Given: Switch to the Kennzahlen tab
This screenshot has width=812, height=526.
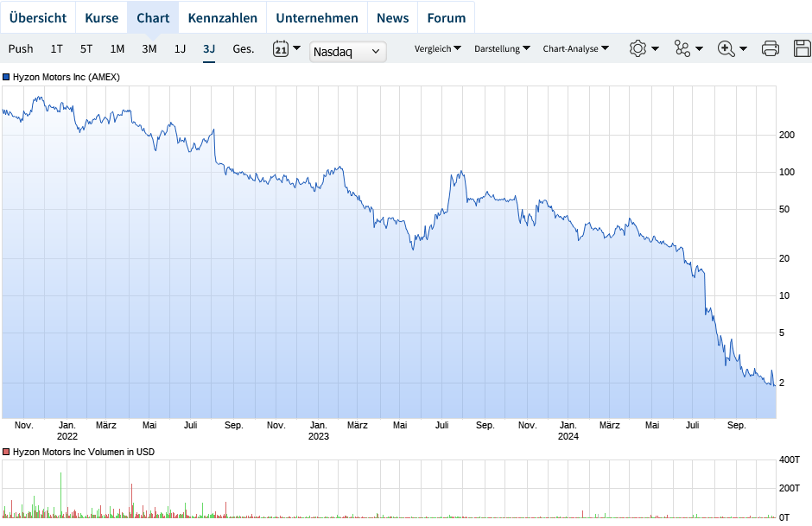Looking at the screenshot, I should point(222,17).
